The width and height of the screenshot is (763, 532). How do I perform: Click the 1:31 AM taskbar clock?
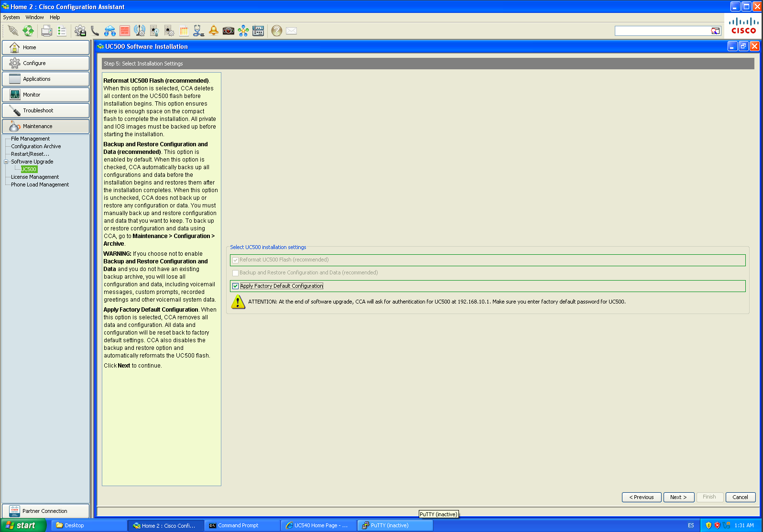coord(744,525)
